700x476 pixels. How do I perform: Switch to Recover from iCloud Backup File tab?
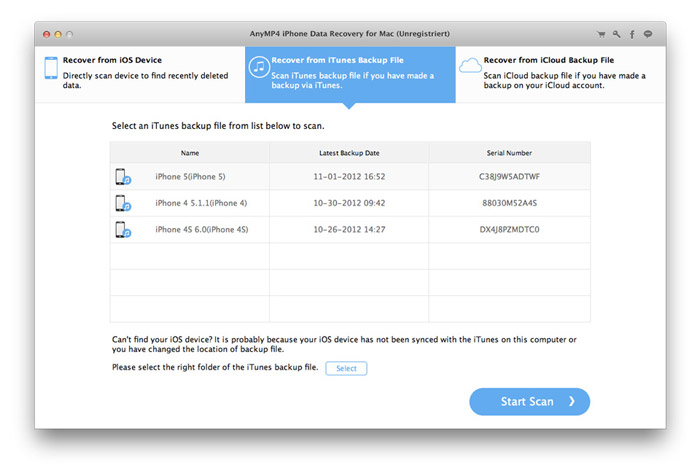point(560,73)
